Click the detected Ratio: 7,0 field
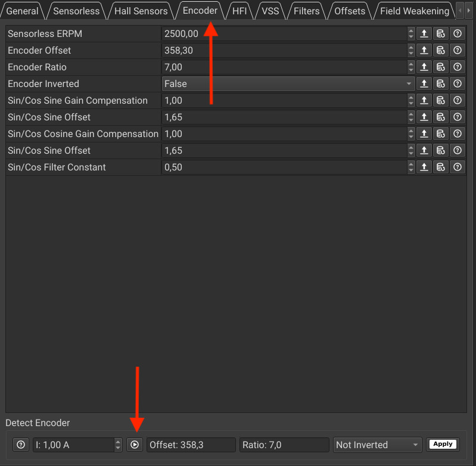 tap(284, 445)
